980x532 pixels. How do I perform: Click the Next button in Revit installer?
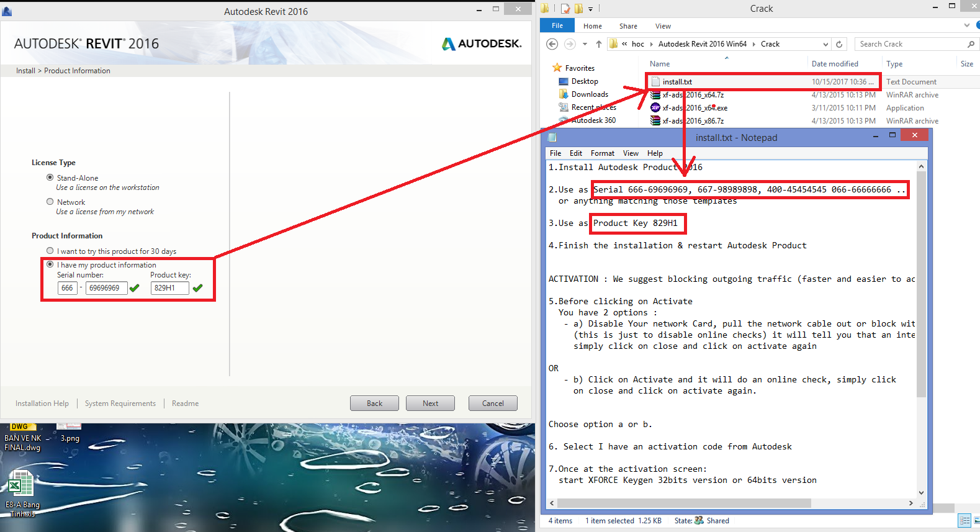430,404
